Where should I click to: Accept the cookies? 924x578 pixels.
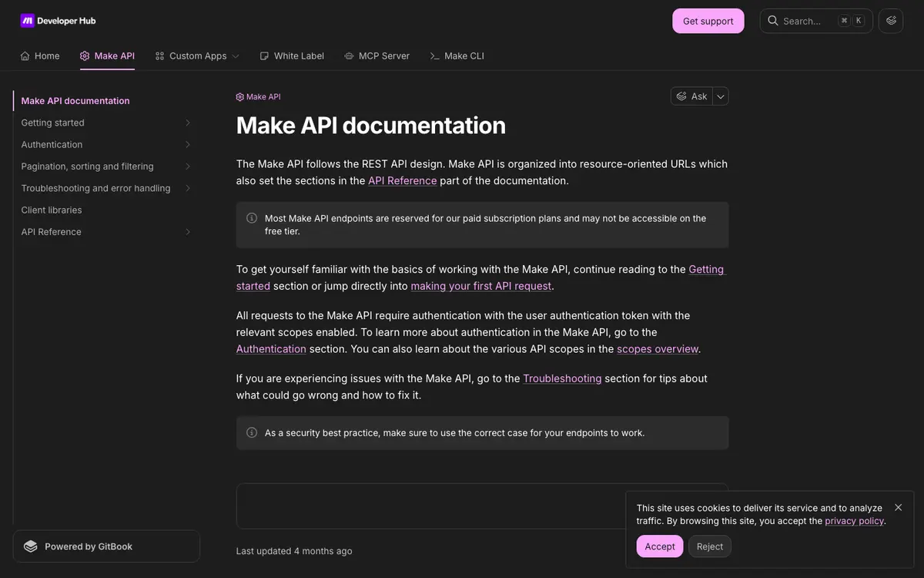pyautogui.click(x=660, y=546)
